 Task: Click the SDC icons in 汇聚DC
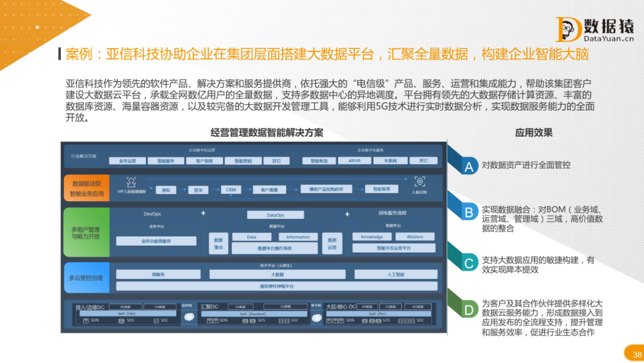[284, 321]
